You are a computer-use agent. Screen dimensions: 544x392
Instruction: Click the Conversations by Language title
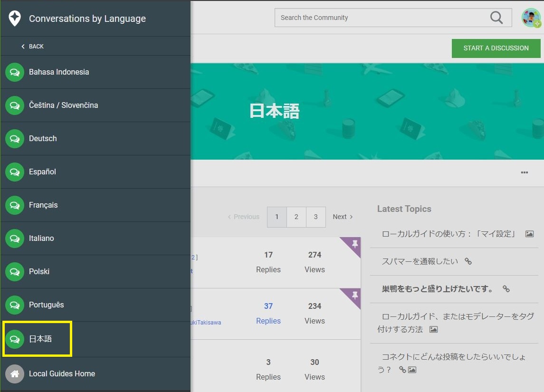[87, 19]
